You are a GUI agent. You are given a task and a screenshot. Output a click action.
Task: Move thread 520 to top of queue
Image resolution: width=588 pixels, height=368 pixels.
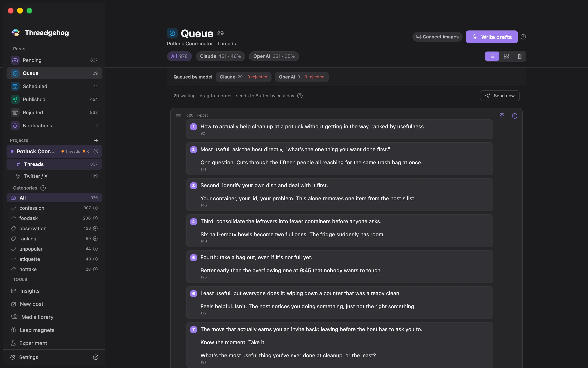pos(502,116)
